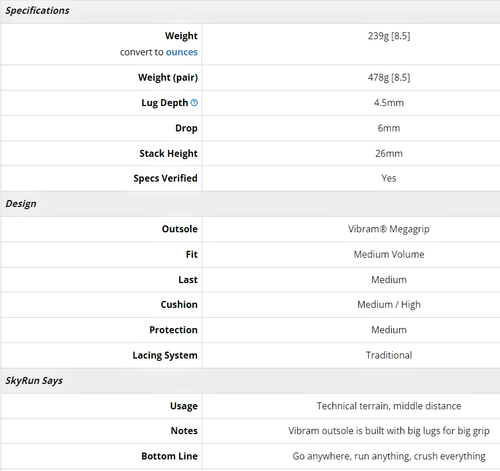
Task: Click the Notes text about Vibram lugs
Action: 389,431
